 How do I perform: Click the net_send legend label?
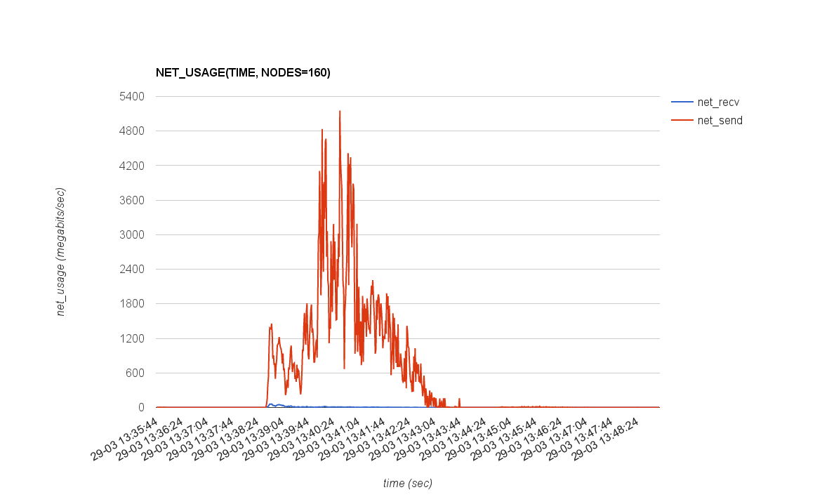720,121
